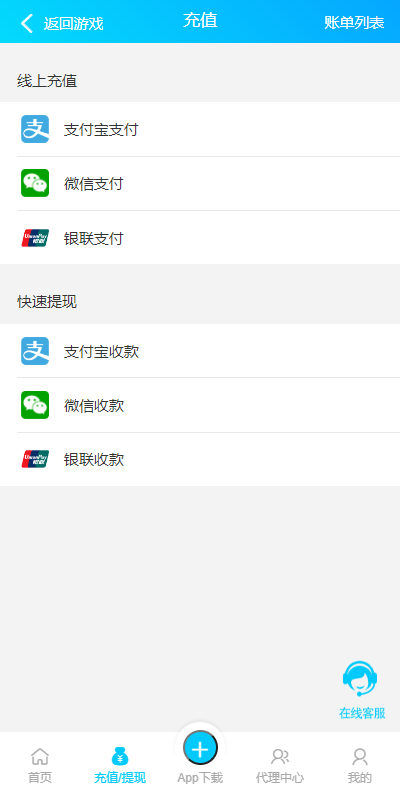Click the UnionPay icon beside 银联收款
Viewport: 400px width, 799px height.
click(35, 459)
